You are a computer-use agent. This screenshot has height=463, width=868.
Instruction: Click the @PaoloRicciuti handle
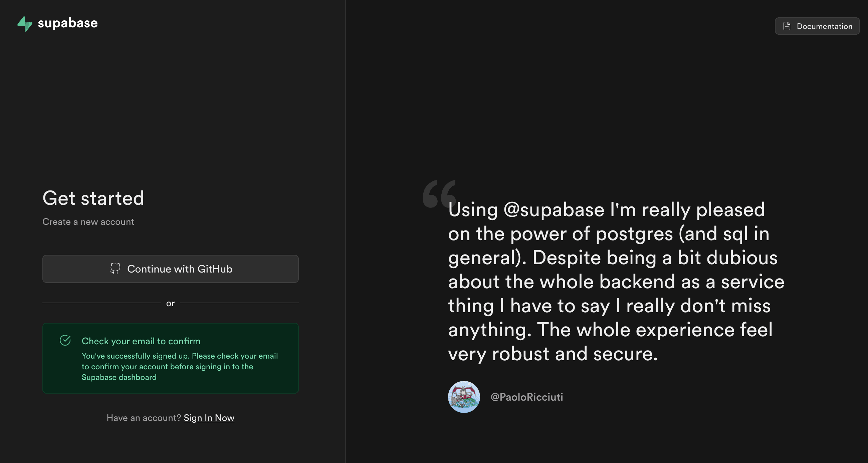point(527,397)
